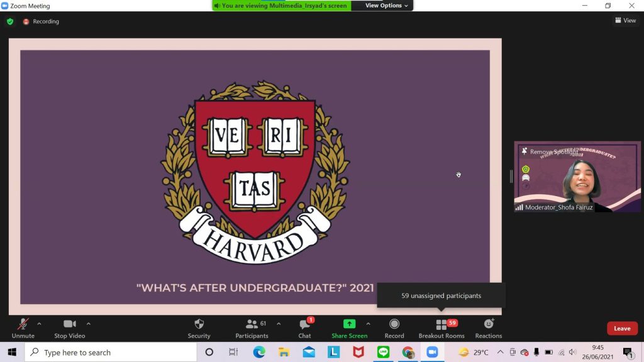Click the divider handle beside the video panel
Viewport: 644px width, 362px height.
point(511,177)
